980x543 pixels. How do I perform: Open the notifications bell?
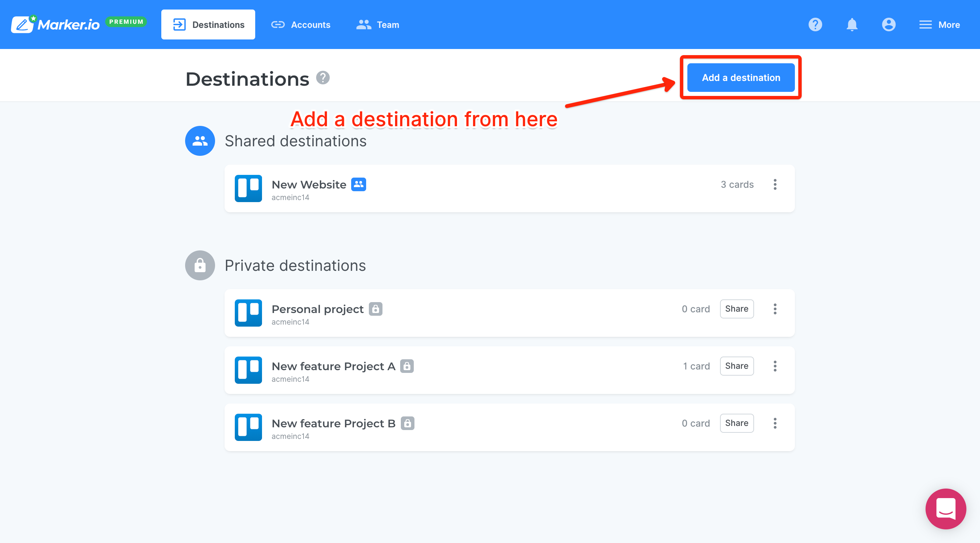852,25
